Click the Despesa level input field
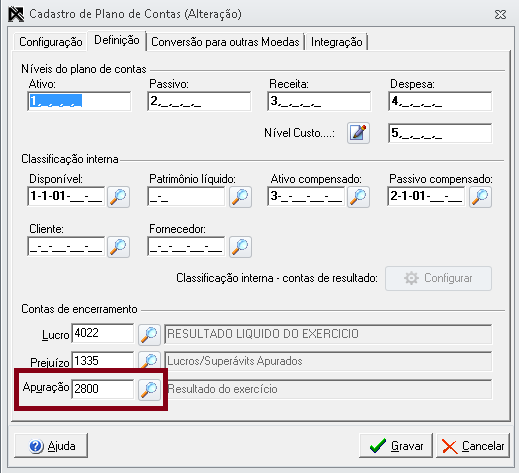Viewport: 519px width, 473px height. pyautogui.click(x=440, y=101)
